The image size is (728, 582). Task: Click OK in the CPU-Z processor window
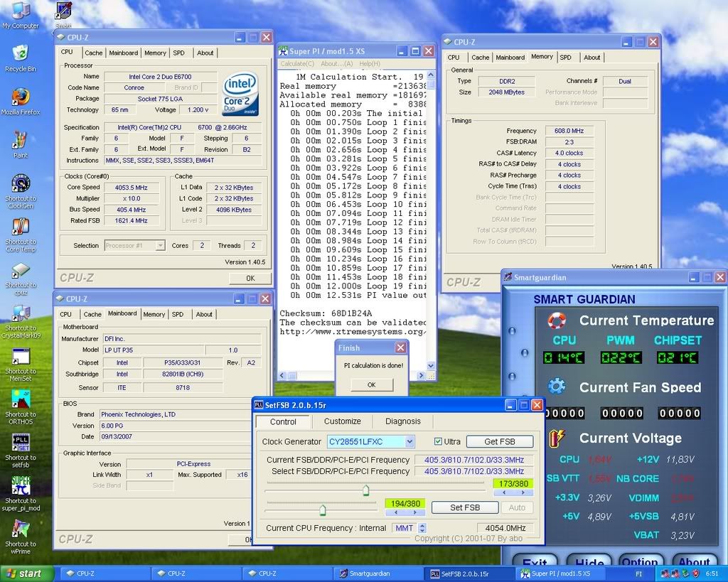click(250, 278)
